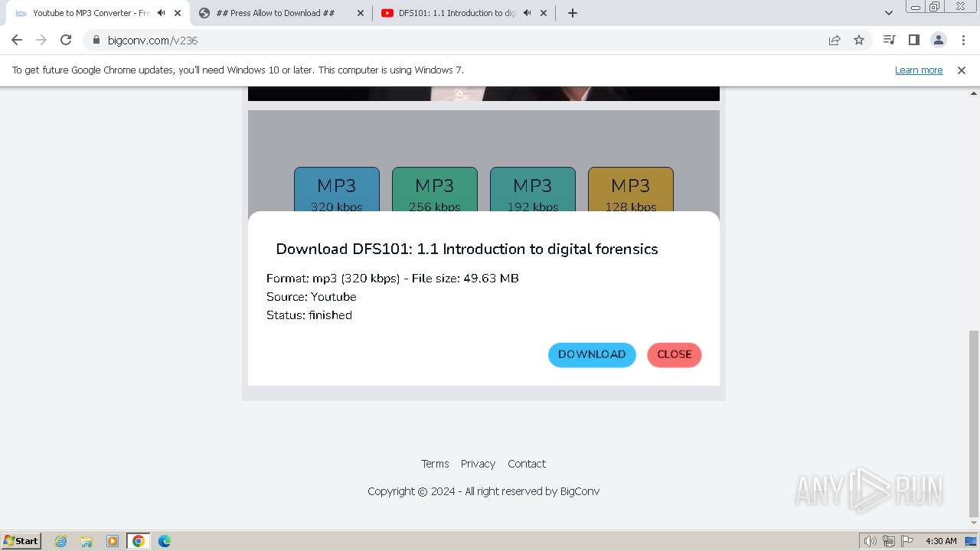This screenshot has height=551, width=980.
Task: Open Windows Explorer folder in taskbar
Action: point(87,541)
